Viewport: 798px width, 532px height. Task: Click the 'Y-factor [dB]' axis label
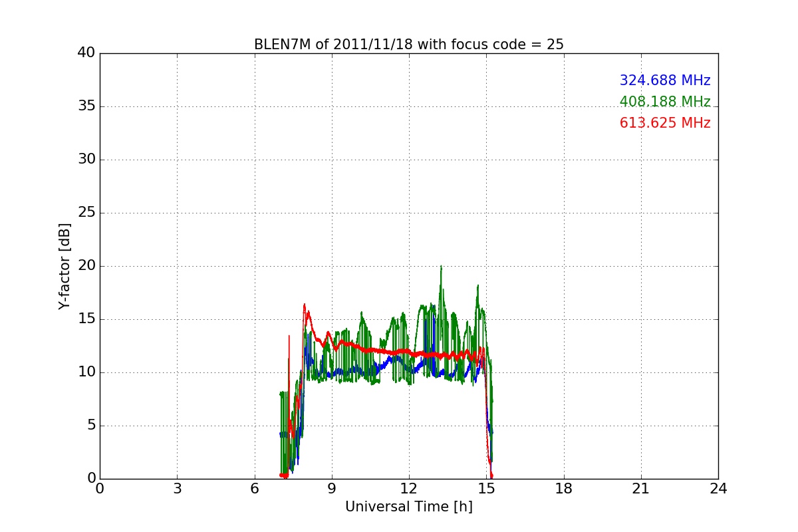point(65,266)
